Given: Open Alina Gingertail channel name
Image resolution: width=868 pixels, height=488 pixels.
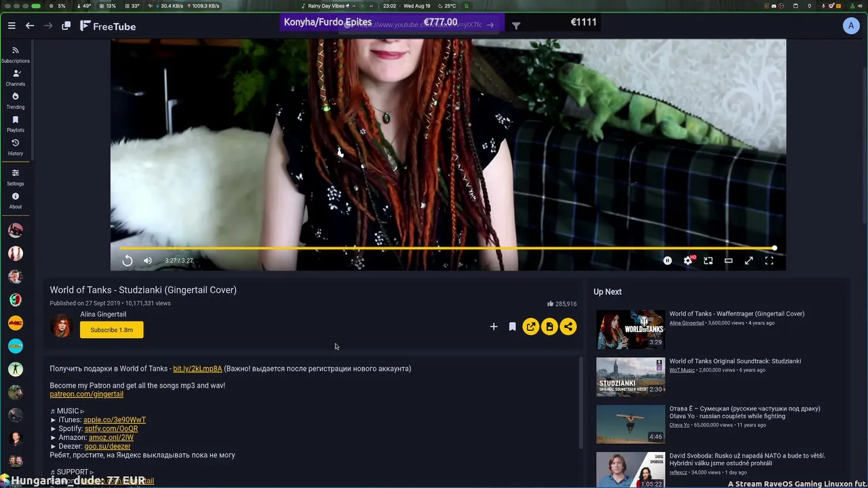Looking at the screenshot, I should [x=103, y=314].
